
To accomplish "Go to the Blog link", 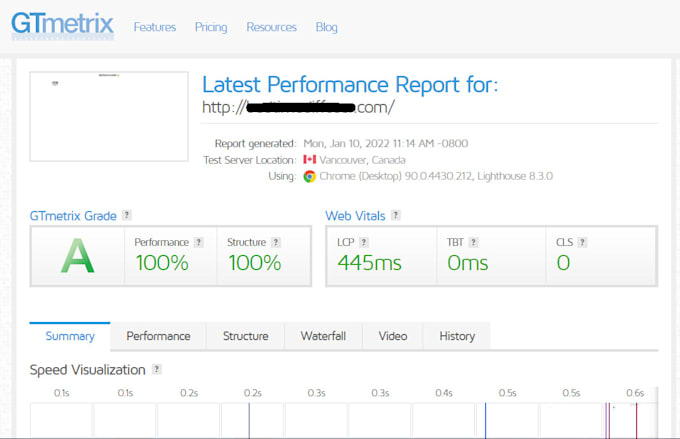I will (x=327, y=27).
